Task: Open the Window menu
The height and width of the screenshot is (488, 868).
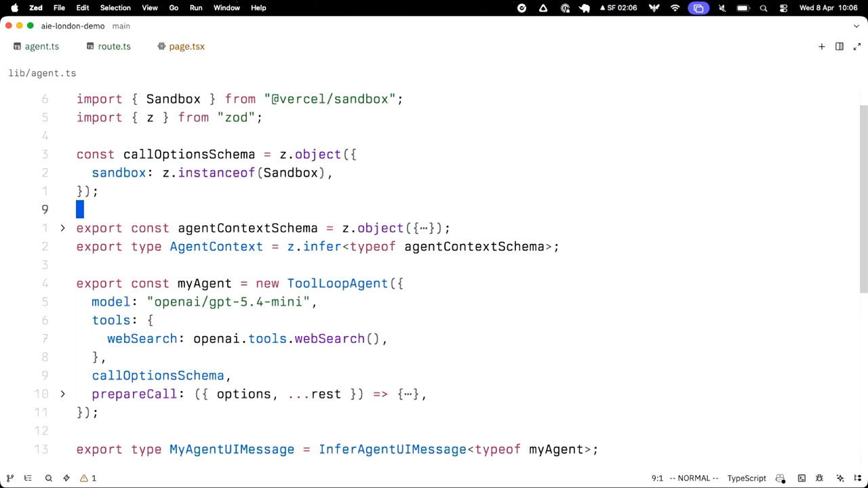Action: pyautogui.click(x=226, y=7)
